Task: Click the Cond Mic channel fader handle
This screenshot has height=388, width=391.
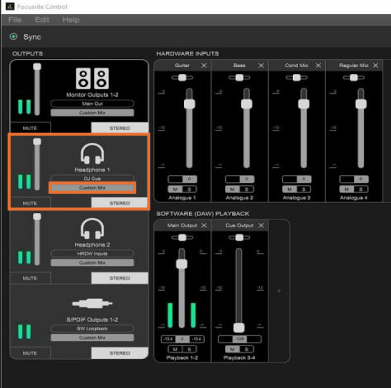Action: [304, 104]
